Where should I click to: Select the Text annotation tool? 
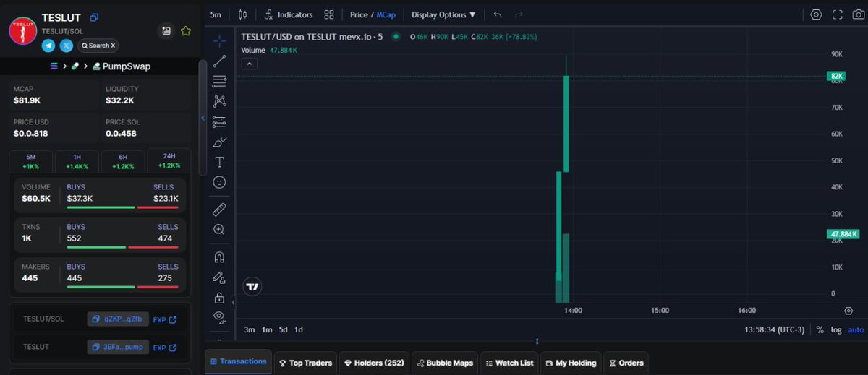pyautogui.click(x=220, y=162)
